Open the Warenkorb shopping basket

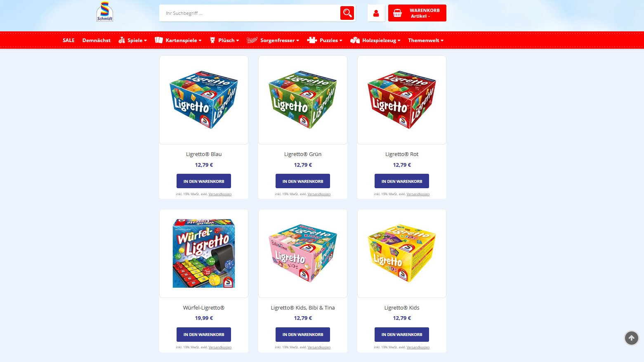pos(417,13)
